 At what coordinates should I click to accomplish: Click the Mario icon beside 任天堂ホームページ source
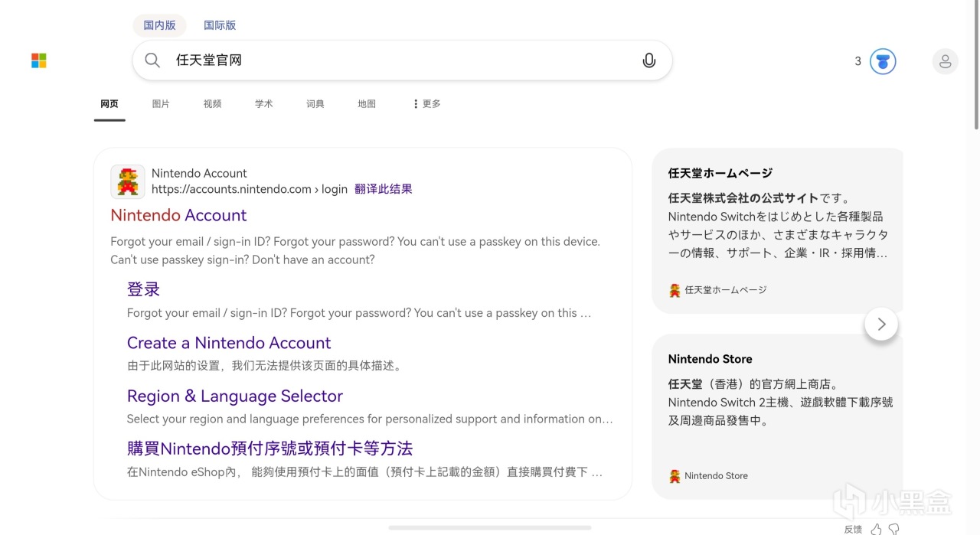click(675, 290)
